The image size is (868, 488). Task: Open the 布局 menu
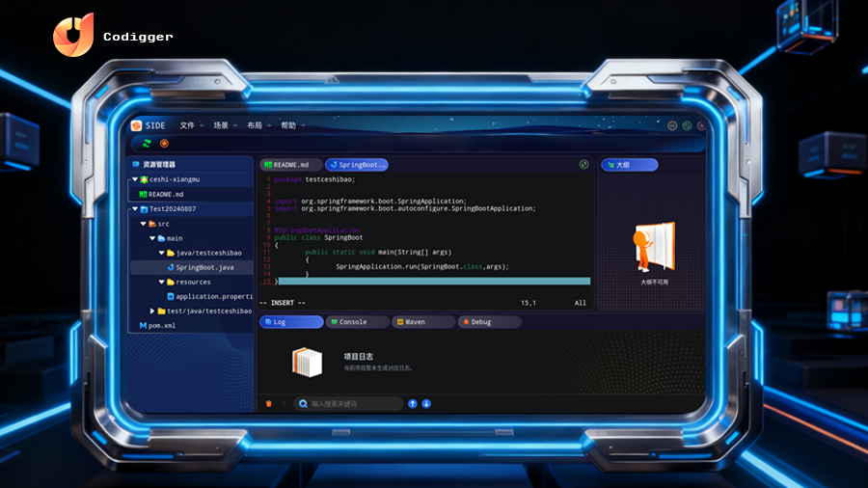pos(255,125)
